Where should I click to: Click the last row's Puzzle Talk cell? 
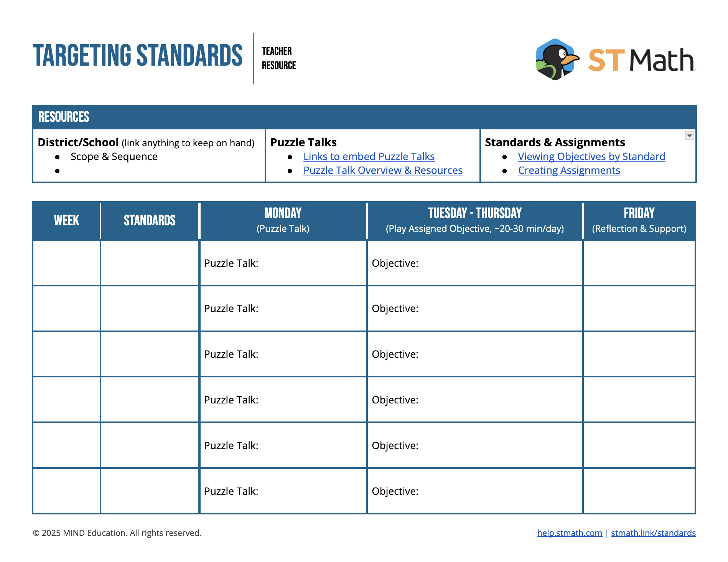283,491
